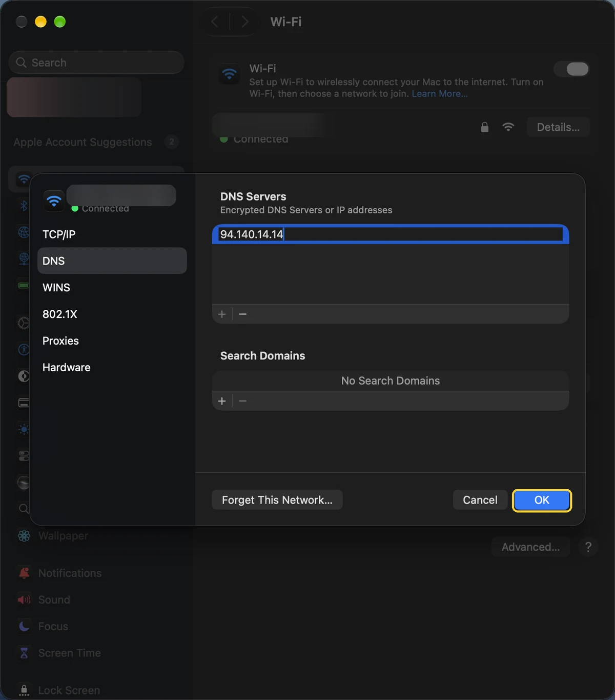Click the Siri orb icon in the sidebar
This screenshot has width=615, height=700.
(x=24, y=483)
